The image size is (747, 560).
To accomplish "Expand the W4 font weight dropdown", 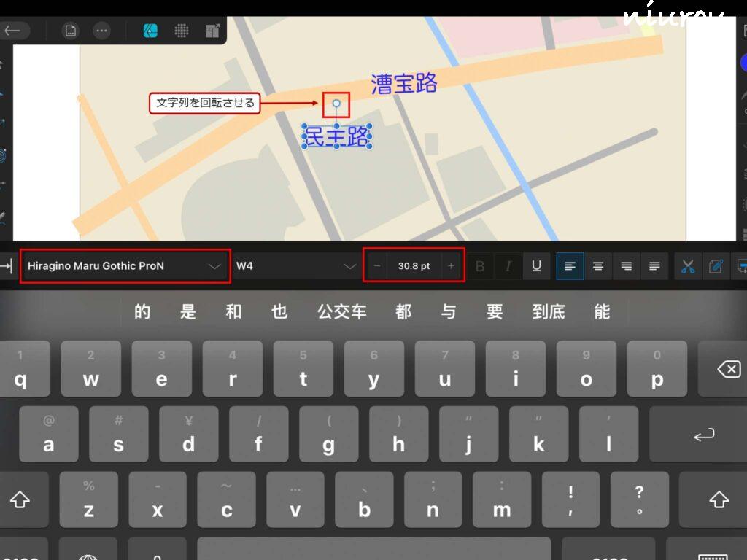I will (295, 266).
